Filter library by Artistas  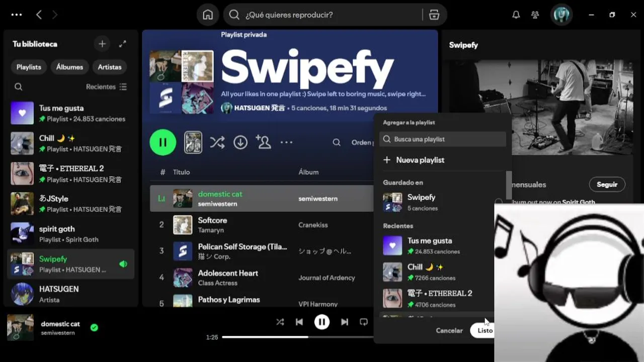click(110, 67)
